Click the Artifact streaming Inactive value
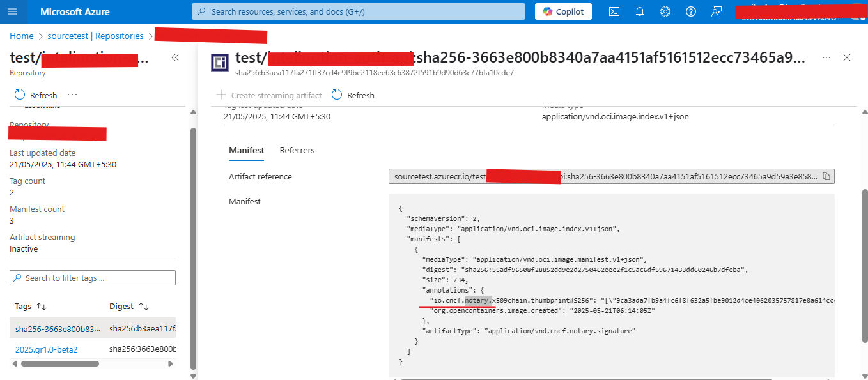The width and height of the screenshot is (868, 380). 24,248
